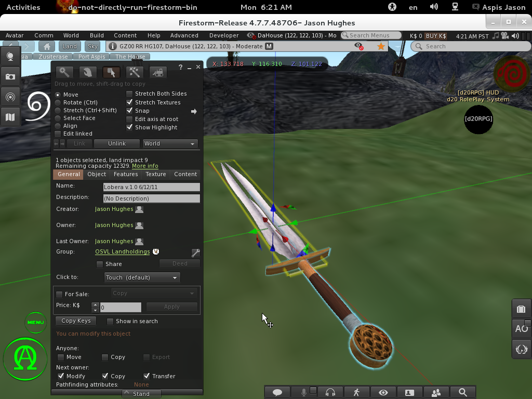This screenshot has width=532, height=399.
Task: Switch to the Content tab
Action: coord(185,174)
